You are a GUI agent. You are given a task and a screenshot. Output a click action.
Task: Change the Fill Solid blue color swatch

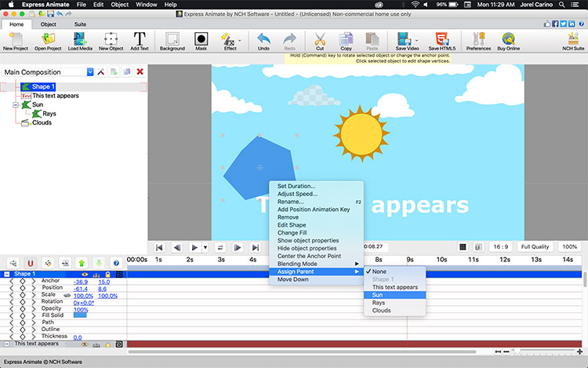[x=80, y=315]
